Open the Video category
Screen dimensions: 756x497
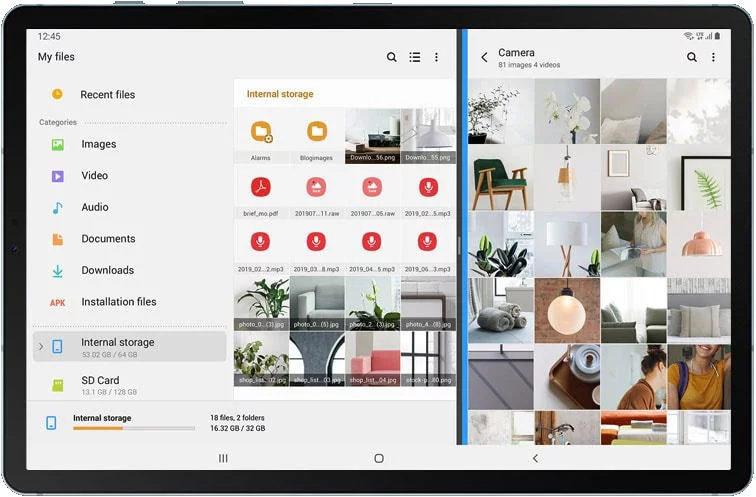94,176
